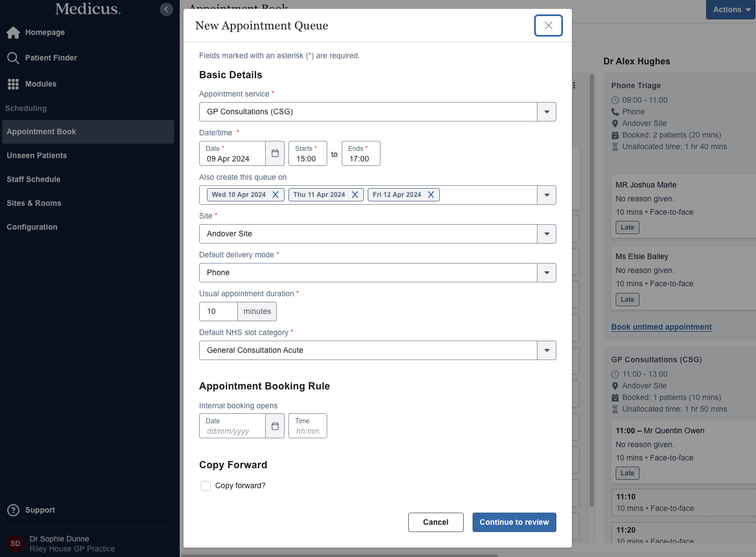Click the Homepage house icon

click(x=13, y=33)
